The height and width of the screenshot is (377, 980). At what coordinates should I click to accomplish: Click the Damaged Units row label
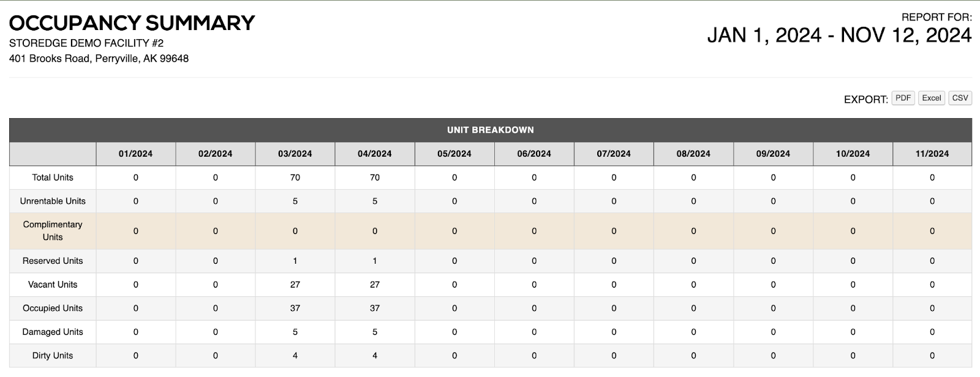[x=53, y=332]
